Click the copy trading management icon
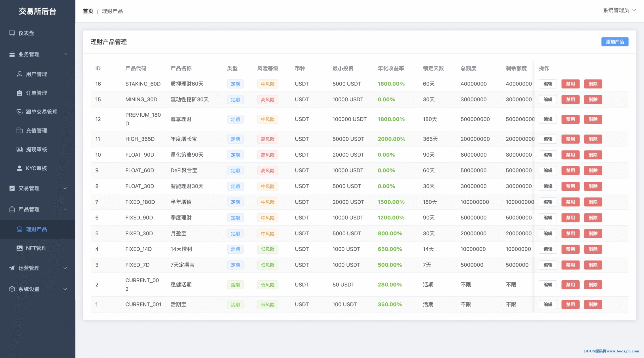Viewport: 644px width, 358px height. click(19, 112)
